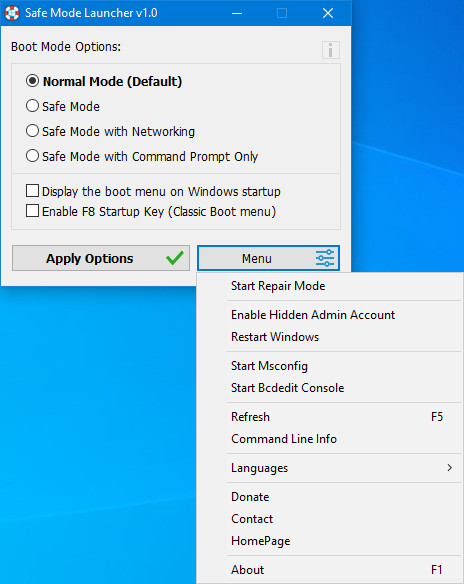Viewport: 464px width, 584px height.
Task: Click the info icon beside Boot Mode Options
Action: click(331, 50)
